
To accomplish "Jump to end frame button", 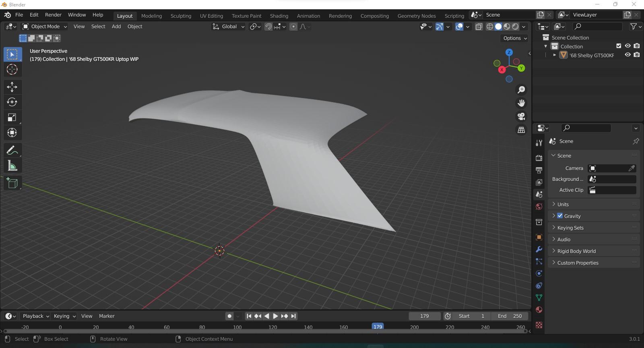I will (x=293, y=316).
